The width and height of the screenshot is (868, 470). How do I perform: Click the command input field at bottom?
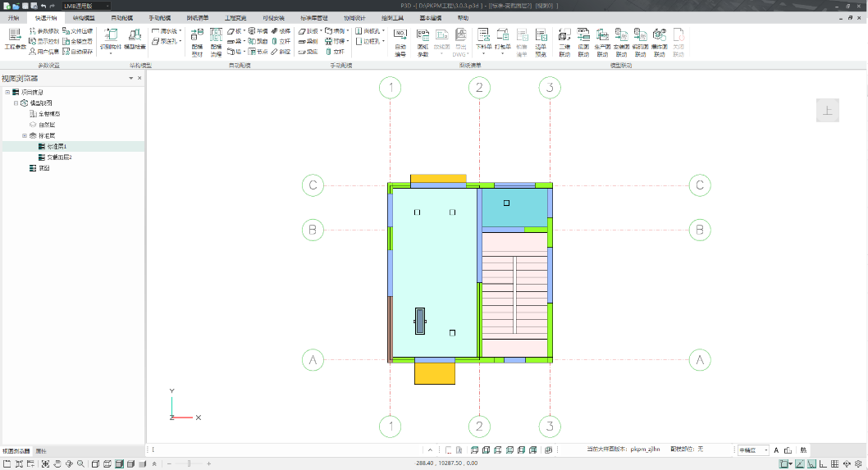click(287, 449)
